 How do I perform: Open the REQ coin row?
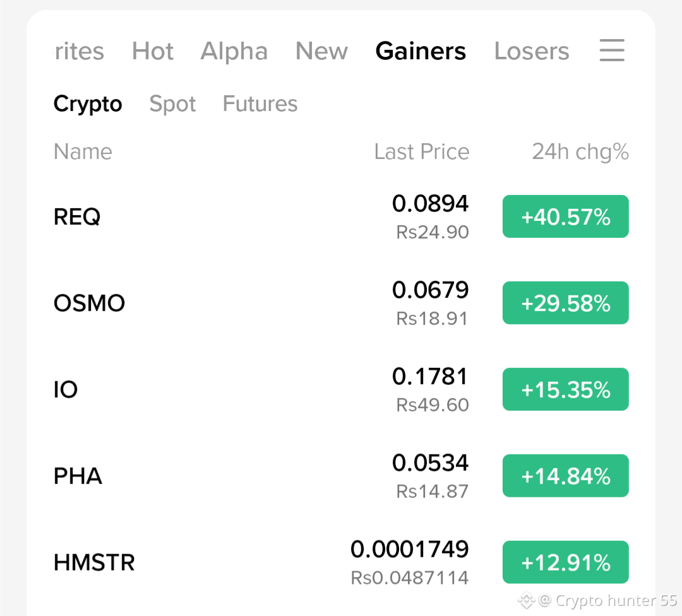point(341,216)
